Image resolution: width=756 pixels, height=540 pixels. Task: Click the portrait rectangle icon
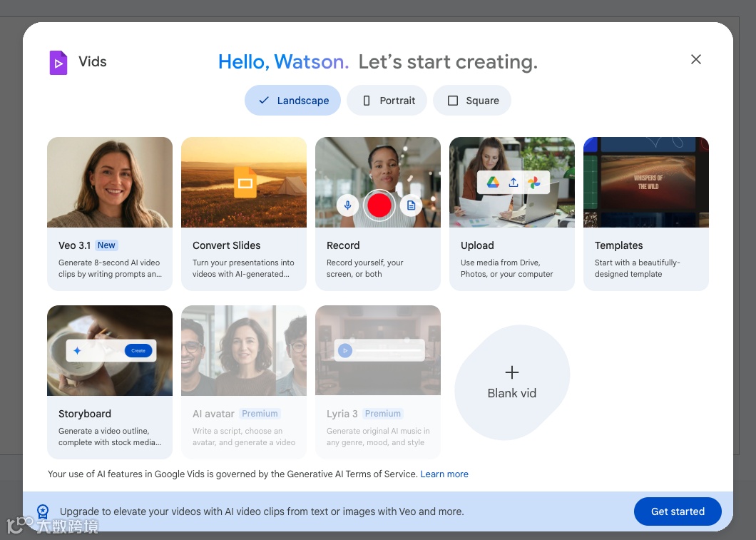click(x=367, y=101)
